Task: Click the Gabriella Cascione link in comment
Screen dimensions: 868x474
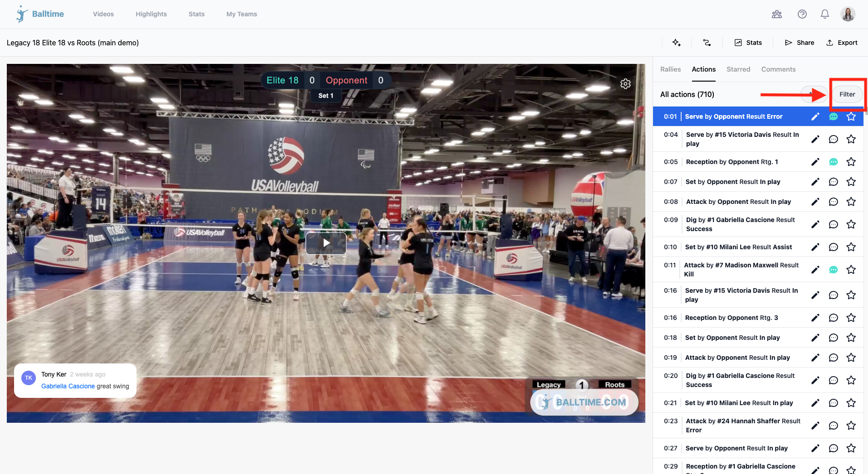Action: coord(68,386)
